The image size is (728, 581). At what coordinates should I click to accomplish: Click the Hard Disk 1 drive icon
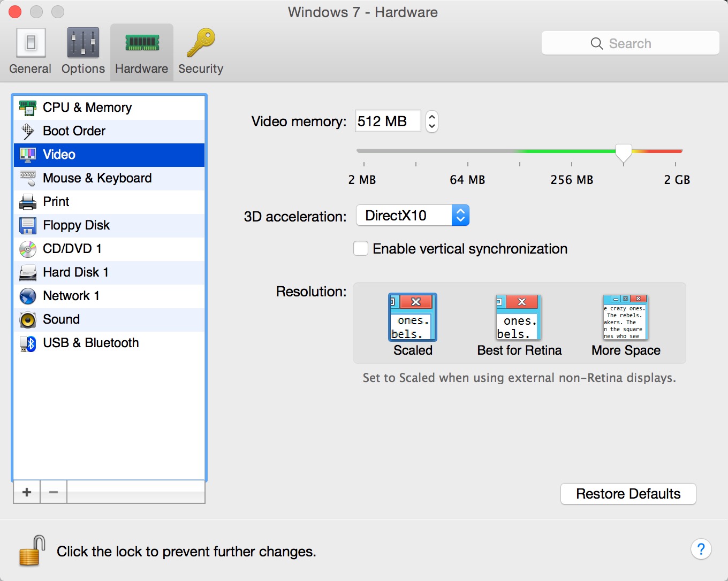click(28, 272)
